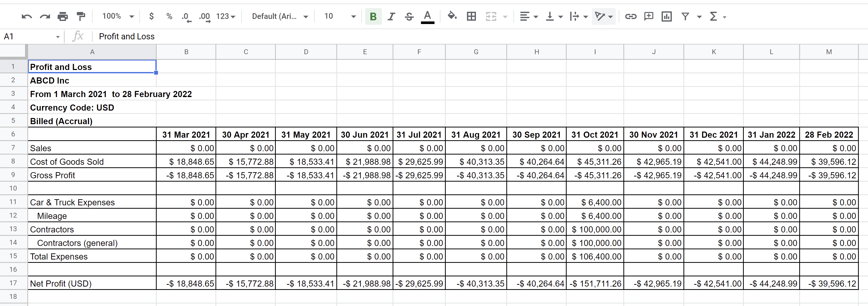Toggle strikethrough formatting
868x306 pixels.
coord(409,16)
